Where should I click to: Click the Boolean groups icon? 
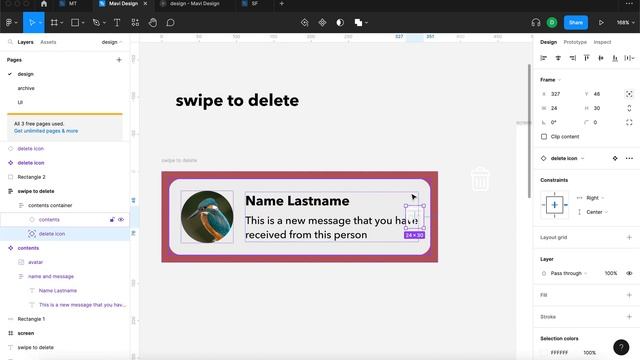(358, 22)
